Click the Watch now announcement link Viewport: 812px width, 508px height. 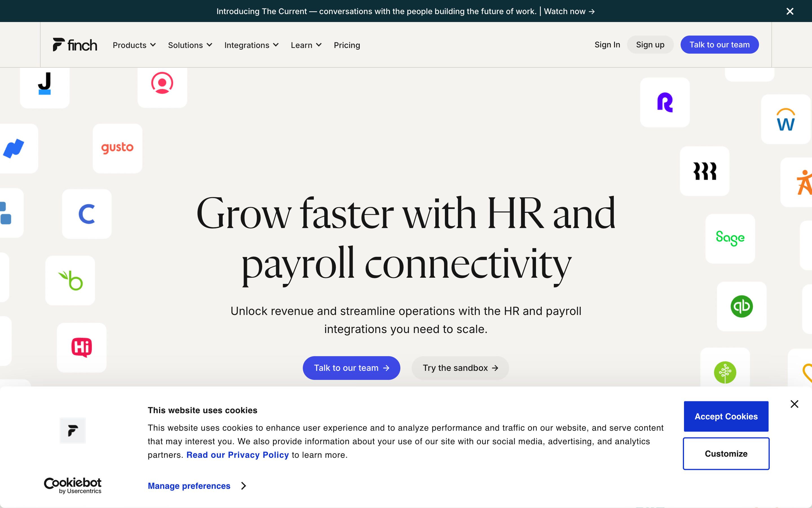click(570, 11)
